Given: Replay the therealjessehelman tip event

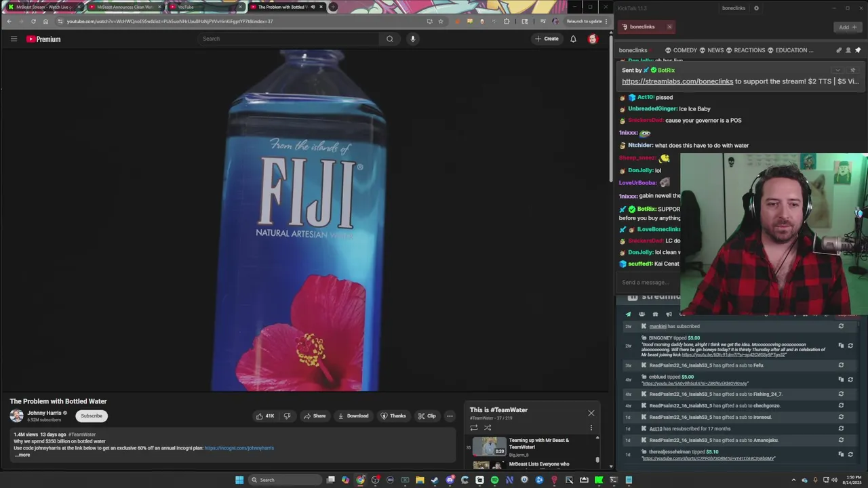Looking at the screenshot, I should [850, 454].
